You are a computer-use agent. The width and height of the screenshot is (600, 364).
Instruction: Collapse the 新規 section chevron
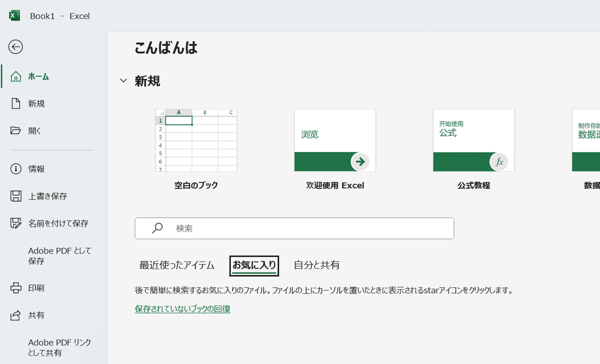[123, 81]
